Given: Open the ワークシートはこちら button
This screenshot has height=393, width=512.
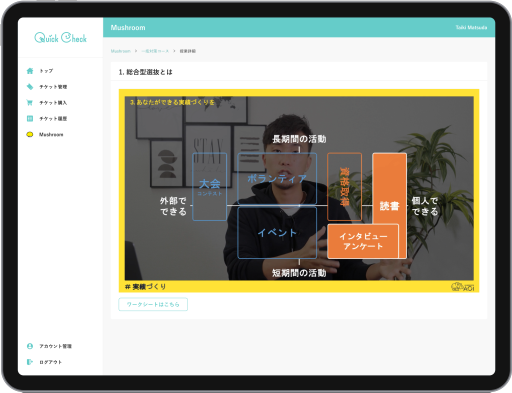Looking at the screenshot, I should 153,304.
